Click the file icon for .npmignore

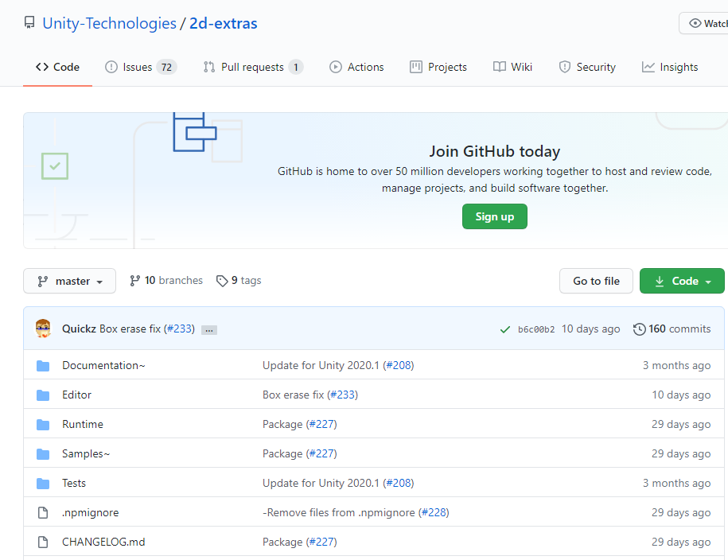43,512
